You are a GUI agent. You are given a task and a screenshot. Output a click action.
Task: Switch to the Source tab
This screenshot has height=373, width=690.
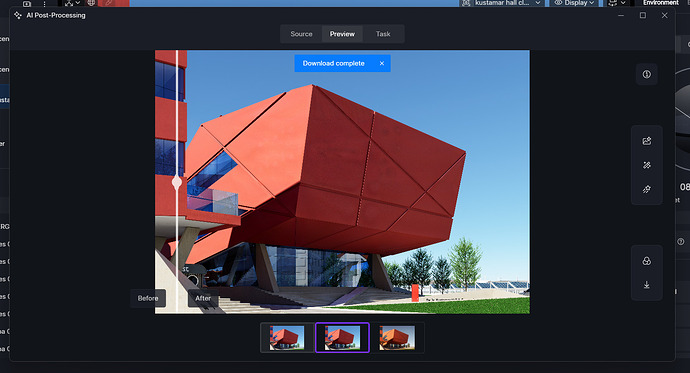point(301,34)
